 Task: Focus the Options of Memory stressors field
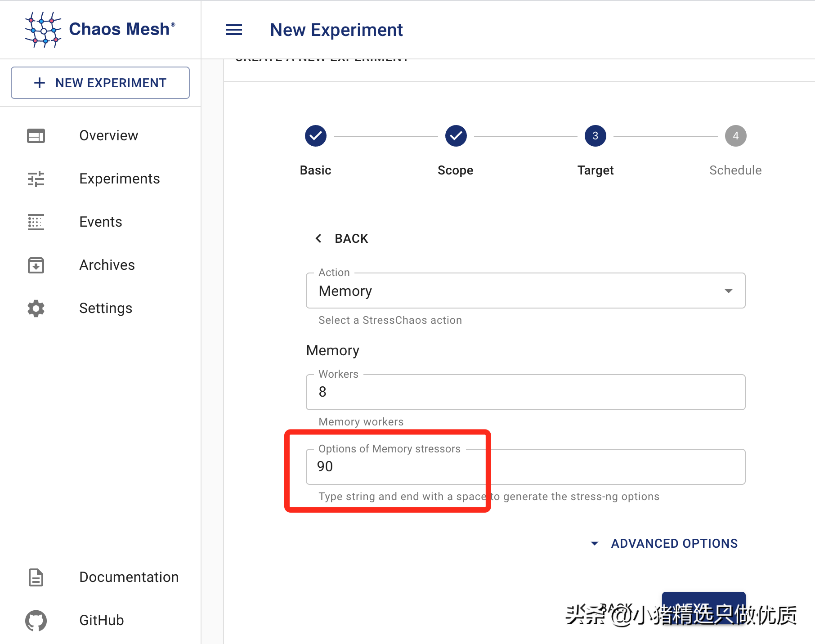[x=525, y=467]
